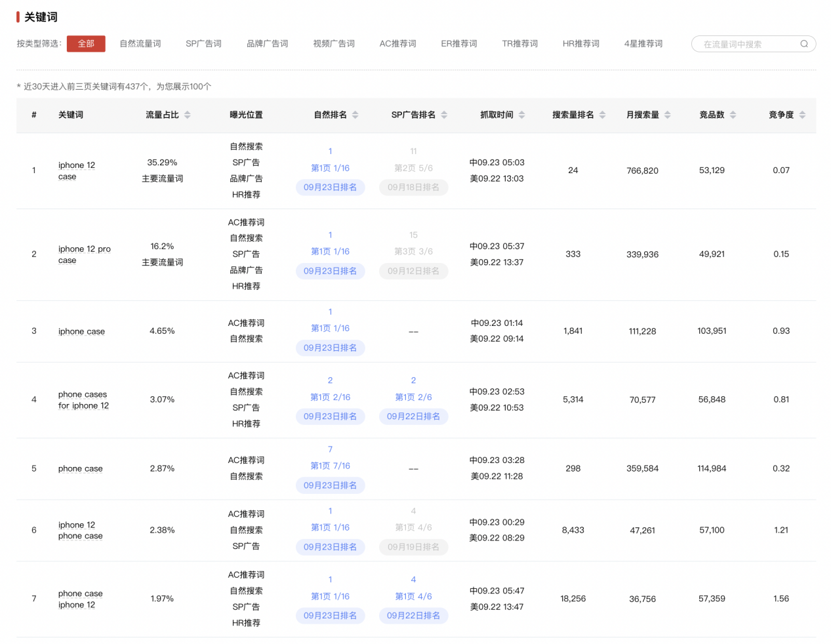The height and width of the screenshot is (644, 831).
Task: Sort keywords by 抓取时间
Action: (x=521, y=114)
